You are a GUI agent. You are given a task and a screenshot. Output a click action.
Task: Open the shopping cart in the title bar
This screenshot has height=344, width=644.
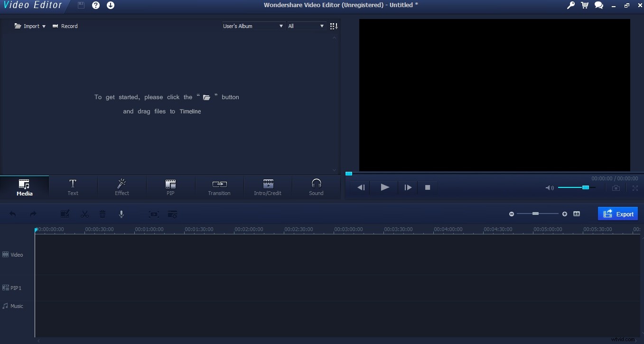click(x=584, y=5)
